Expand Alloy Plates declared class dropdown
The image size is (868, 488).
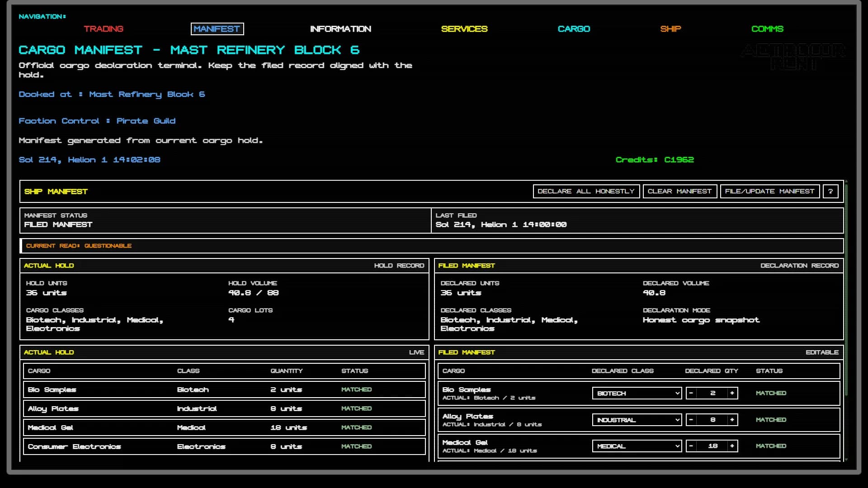click(x=637, y=420)
